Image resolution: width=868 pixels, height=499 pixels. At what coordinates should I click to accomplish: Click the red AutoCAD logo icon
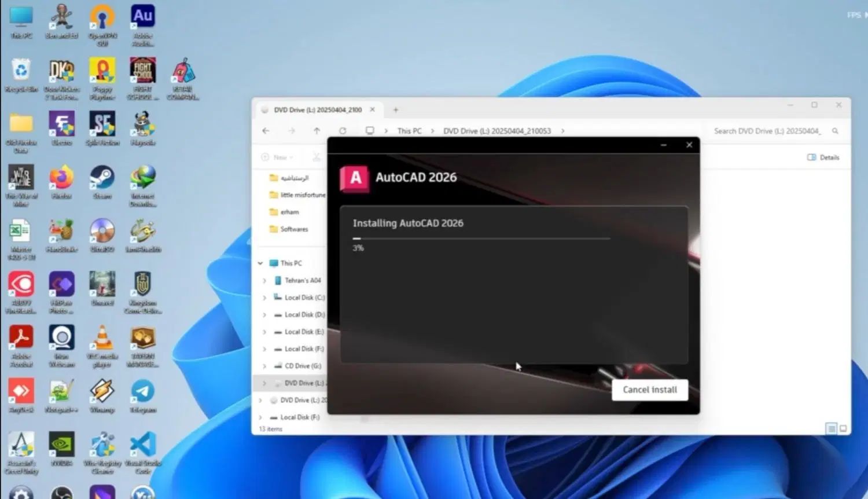tap(354, 178)
